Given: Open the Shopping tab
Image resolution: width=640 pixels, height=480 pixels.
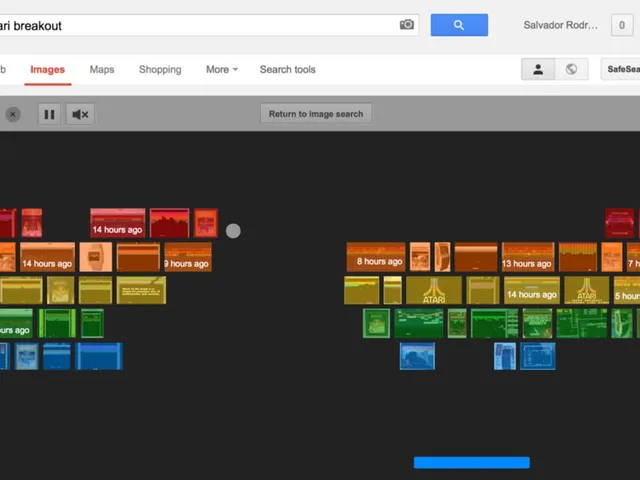Looking at the screenshot, I should point(160,69).
